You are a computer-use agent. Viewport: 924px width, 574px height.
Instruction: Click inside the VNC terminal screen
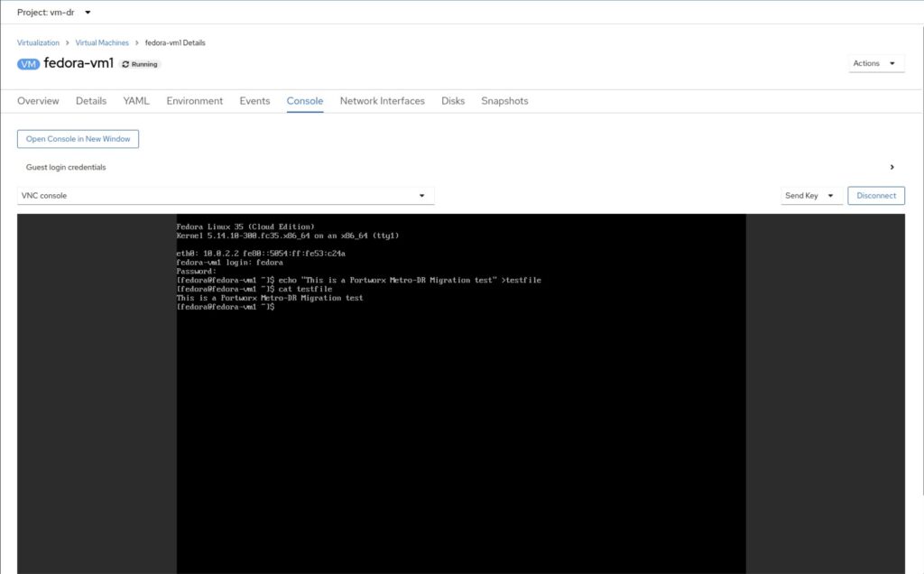tap(460, 406)
